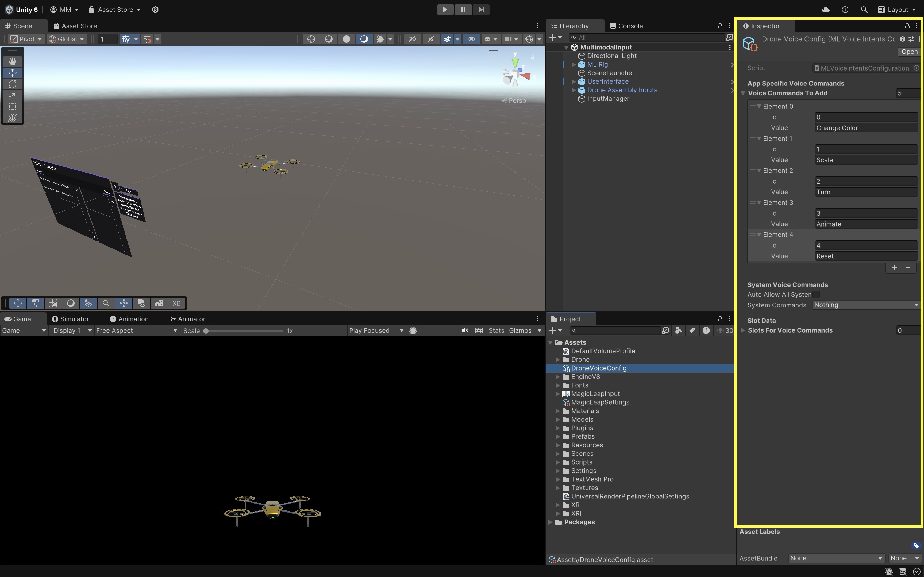Switch to the Console tab
Screen dimensions: 924x577
coord(626,26)
